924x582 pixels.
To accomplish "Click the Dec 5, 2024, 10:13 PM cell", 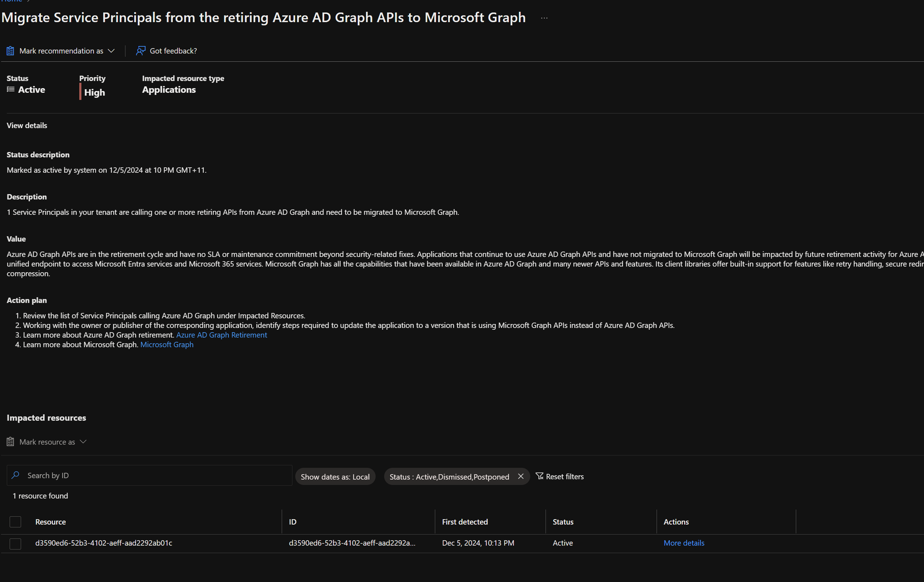I will (x=478, y=543).
